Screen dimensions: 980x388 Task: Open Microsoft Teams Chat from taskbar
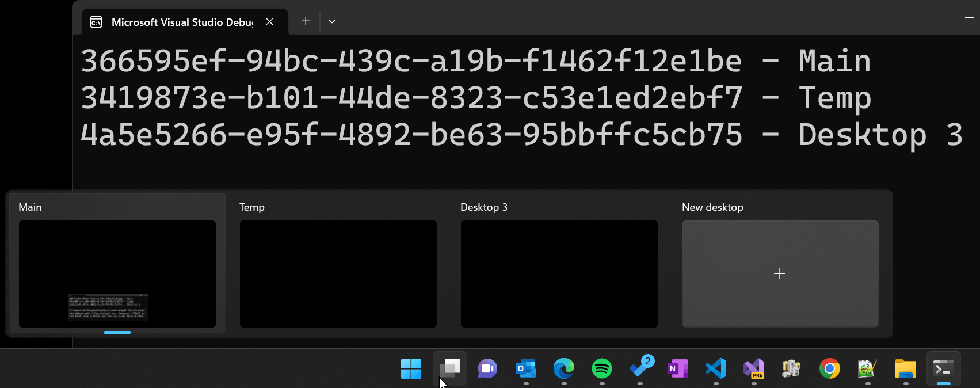point(487,368)
